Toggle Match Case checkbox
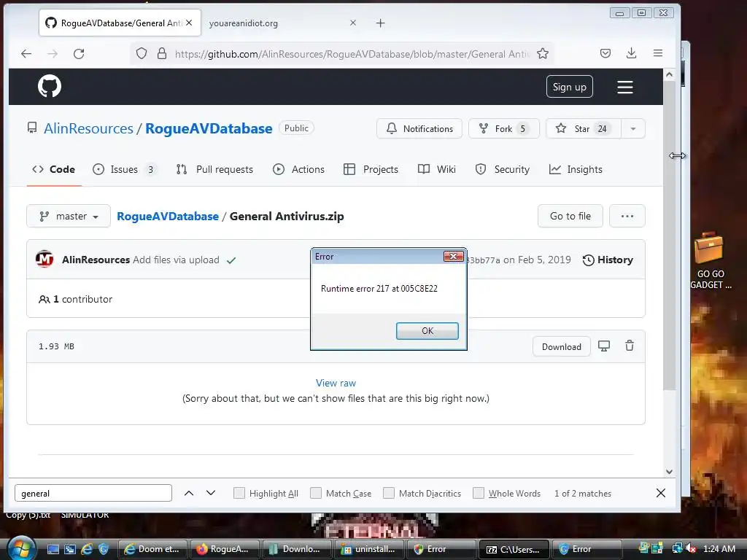The image size is (747, 560). [x=316, y=493]
